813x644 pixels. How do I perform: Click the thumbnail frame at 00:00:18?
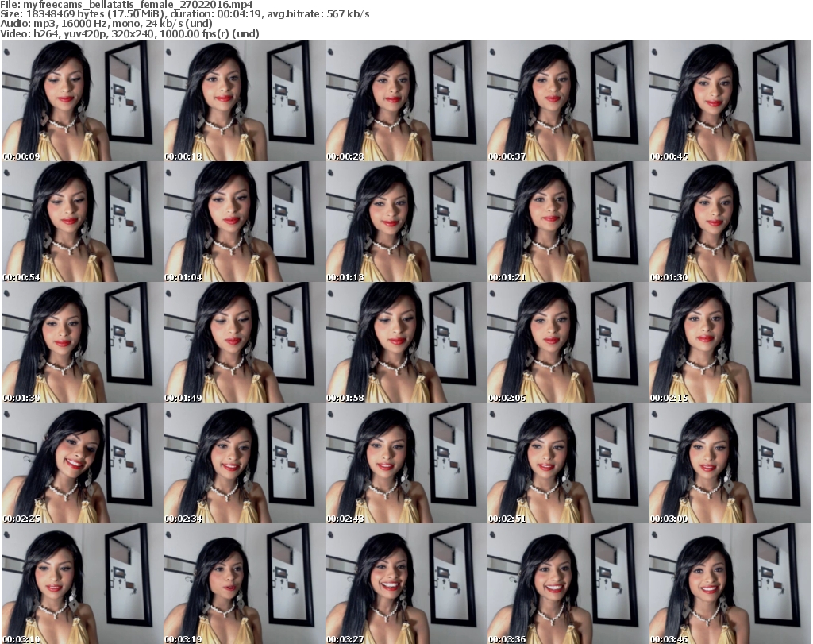click(x=245, y=101)
